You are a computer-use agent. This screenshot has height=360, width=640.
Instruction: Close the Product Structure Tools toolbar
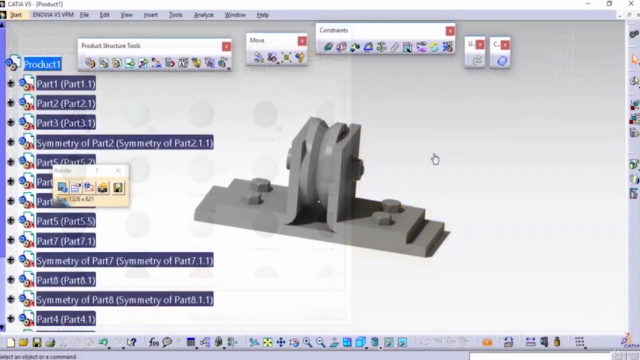point(227,46)
